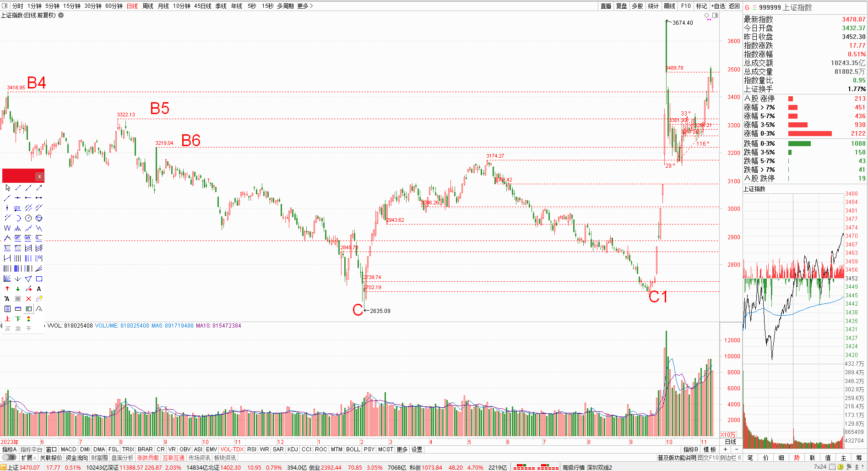Click the red X delete drawing tool
The height and width of the screenshot is (471, 868).
28,299
